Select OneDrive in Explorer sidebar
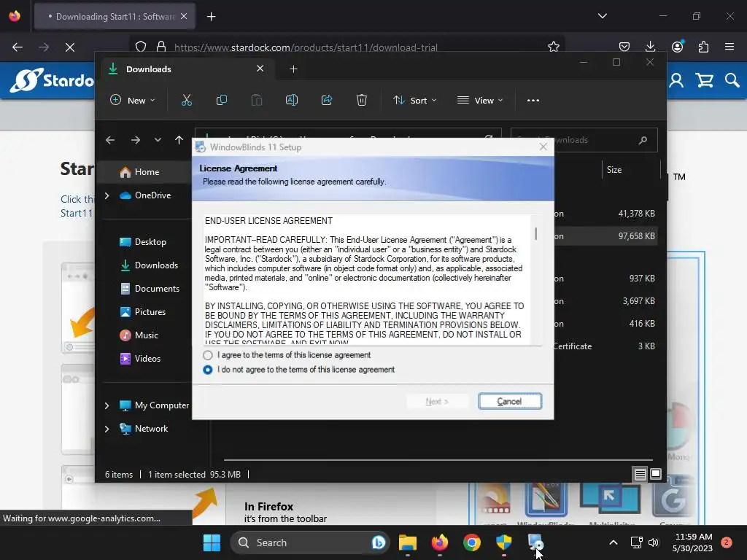This screenshot has width=747, height=560. [x=145, y=195]
